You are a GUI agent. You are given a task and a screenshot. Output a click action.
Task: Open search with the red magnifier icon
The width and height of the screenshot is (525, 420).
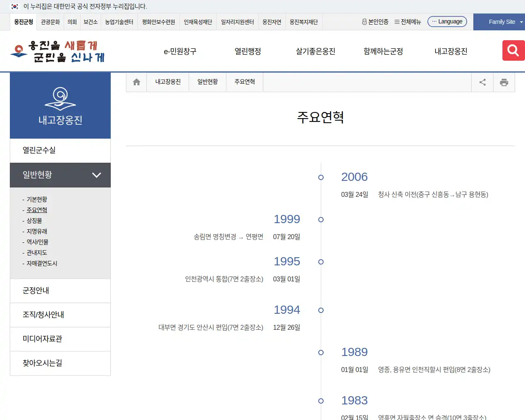click(x=513, y=50)
